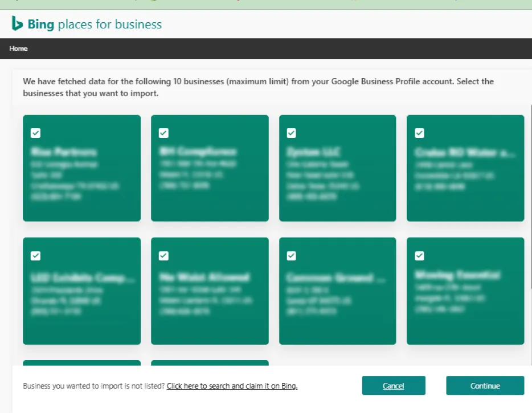
Task: Click the No Waist Allowed business name
Action: tap(204, 277)
